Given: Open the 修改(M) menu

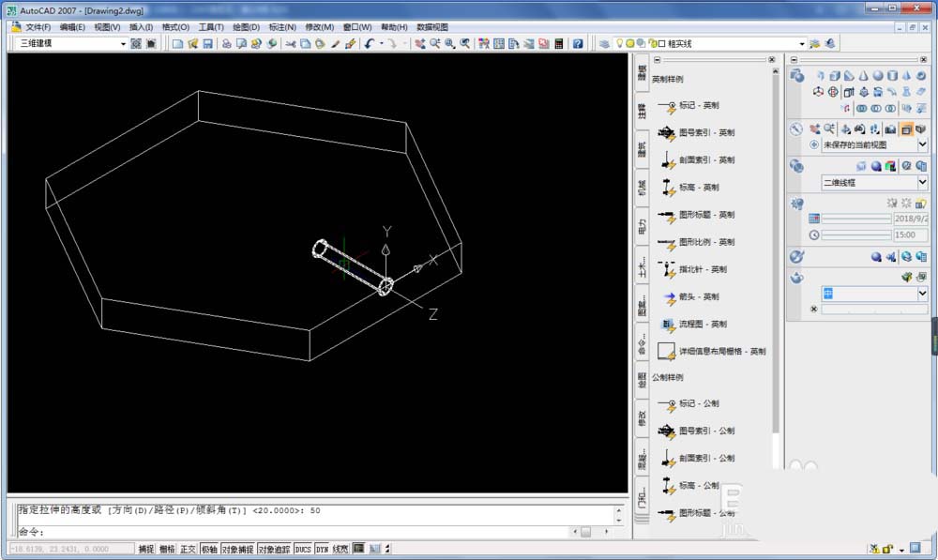Looking at the screenshot, I should pyautogui.click(x=319, y=27).
